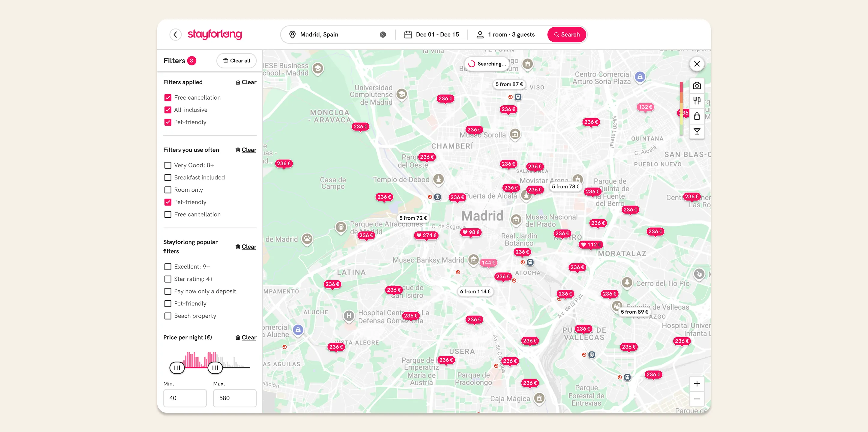Show bars with the cocktail glass icon
Viewport: 868px width, 432px height.
[697, 131]
